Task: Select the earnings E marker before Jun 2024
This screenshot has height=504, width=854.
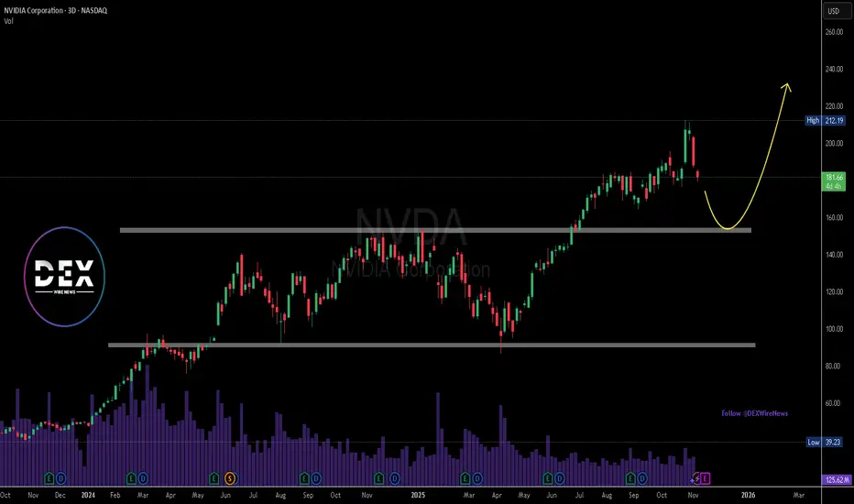Action: tap(214, 479)
